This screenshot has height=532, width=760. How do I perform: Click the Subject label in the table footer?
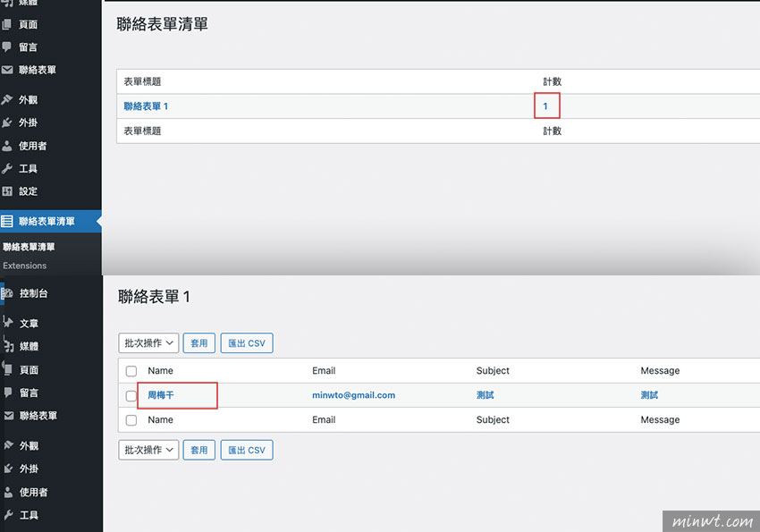tap(493, 419)
